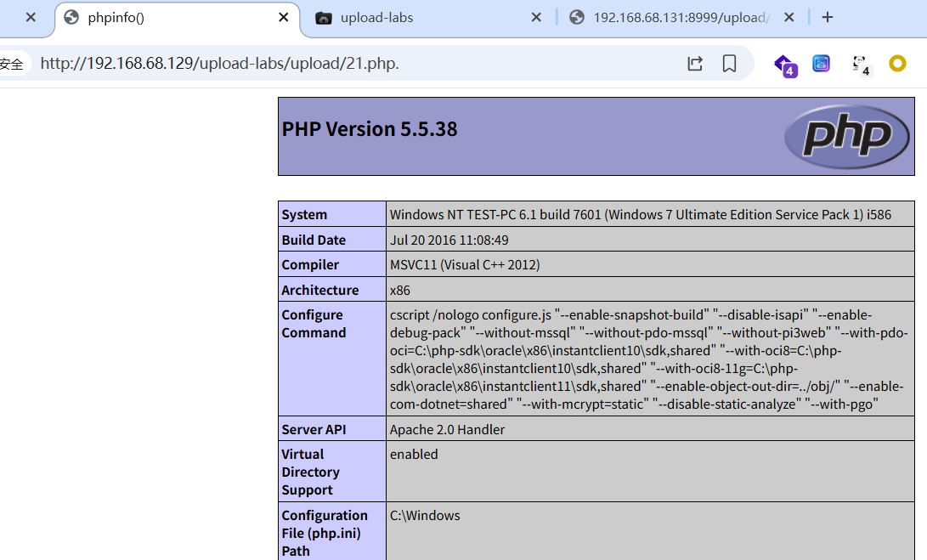This screenshot has height=560, width=927.
Task: Click the share page icon
Action: click(x=695, y=63)
